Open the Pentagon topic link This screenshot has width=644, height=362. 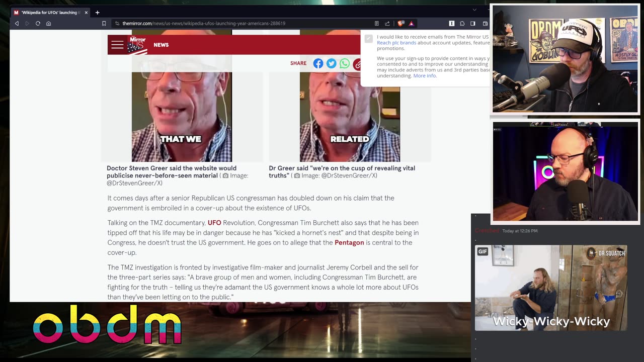pos(349,242)
